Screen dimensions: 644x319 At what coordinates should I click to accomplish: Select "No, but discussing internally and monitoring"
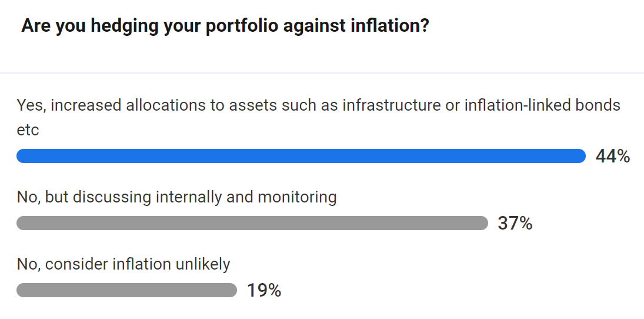pyautogui.click(x=176, y=197)
